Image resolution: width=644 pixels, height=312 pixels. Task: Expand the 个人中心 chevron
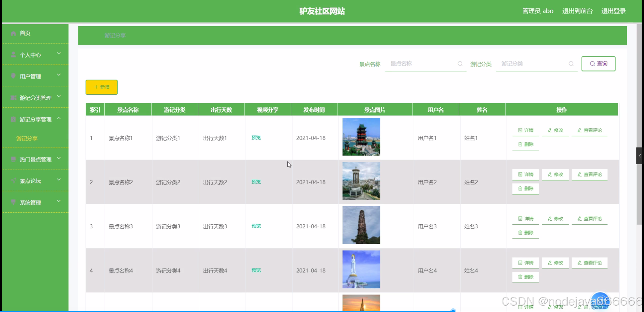coord(59,53)
